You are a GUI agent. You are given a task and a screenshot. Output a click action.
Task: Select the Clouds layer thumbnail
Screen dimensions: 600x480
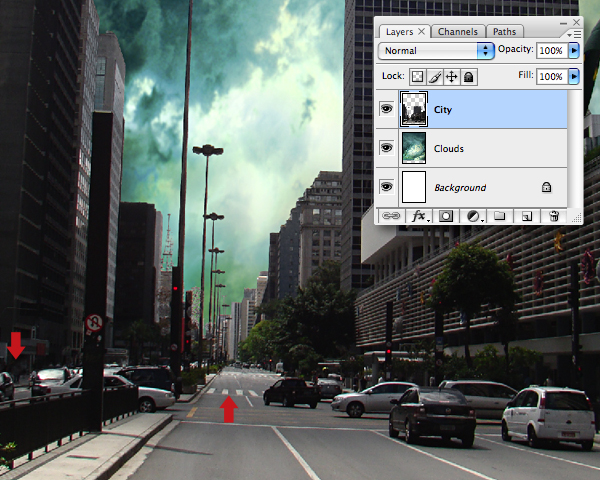click(414, 148)
